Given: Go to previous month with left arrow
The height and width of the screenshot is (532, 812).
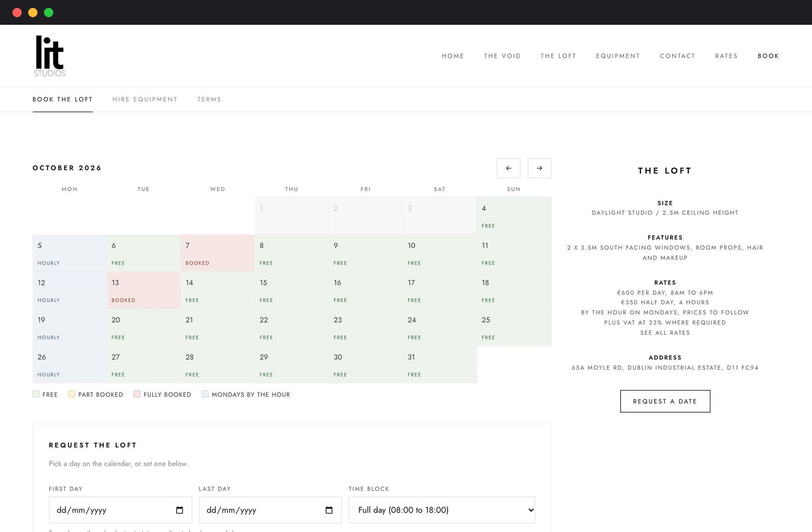Looking at the screenshot, I should (509, 168).
